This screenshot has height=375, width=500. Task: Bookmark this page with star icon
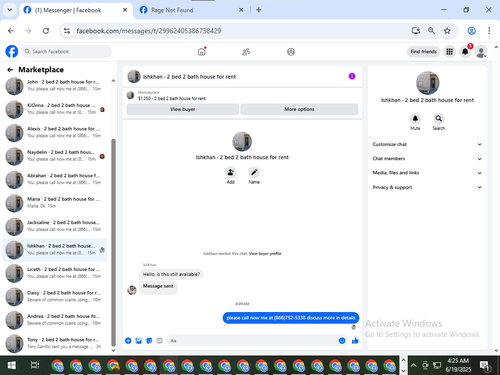click(447, 31)
